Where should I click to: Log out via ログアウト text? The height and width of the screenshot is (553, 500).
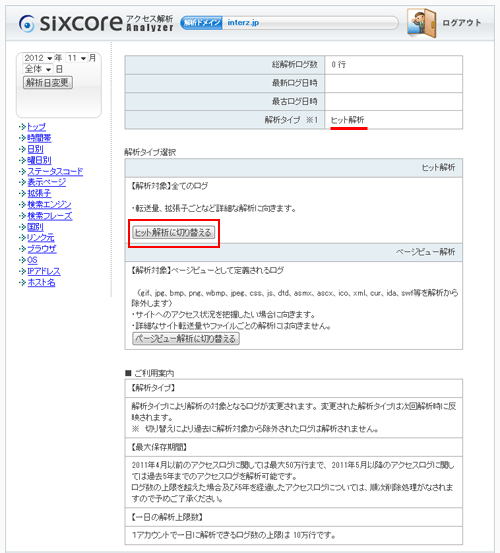[x=462, y=23]
